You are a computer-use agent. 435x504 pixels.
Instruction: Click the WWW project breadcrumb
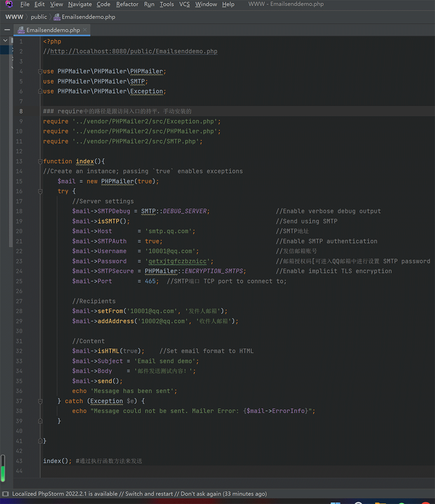[x=14, y=17]
